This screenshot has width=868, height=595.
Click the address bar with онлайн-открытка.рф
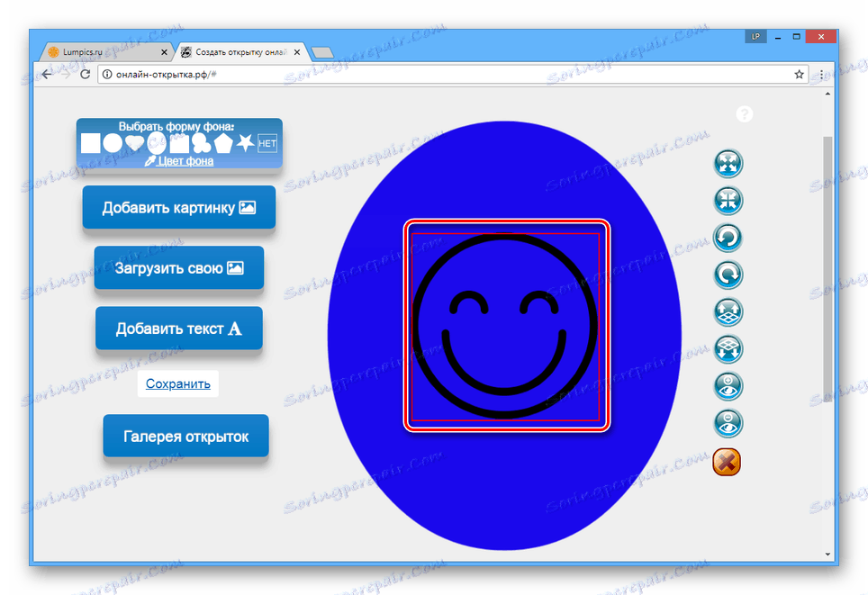click(453, 74)
